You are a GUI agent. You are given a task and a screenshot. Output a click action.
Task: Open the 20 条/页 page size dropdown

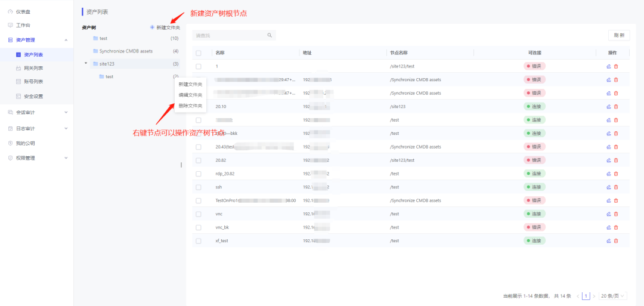click(613, 296)
